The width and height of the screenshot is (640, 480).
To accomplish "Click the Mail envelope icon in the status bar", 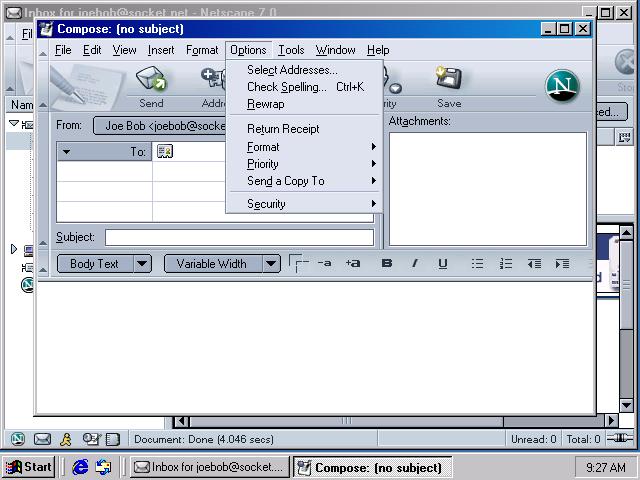I will [x=42, y=439].
